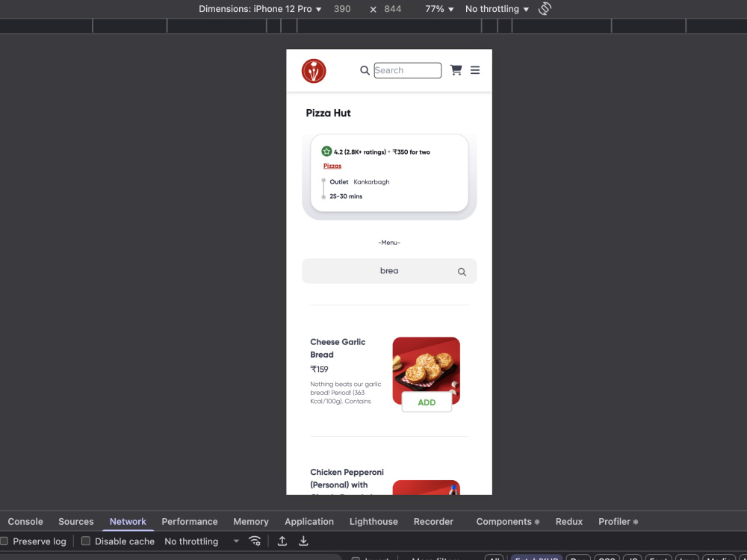The height and width of the screenshot is (560, 747).
Task: Open the shopping cart icon
Action: coord(456,70)
